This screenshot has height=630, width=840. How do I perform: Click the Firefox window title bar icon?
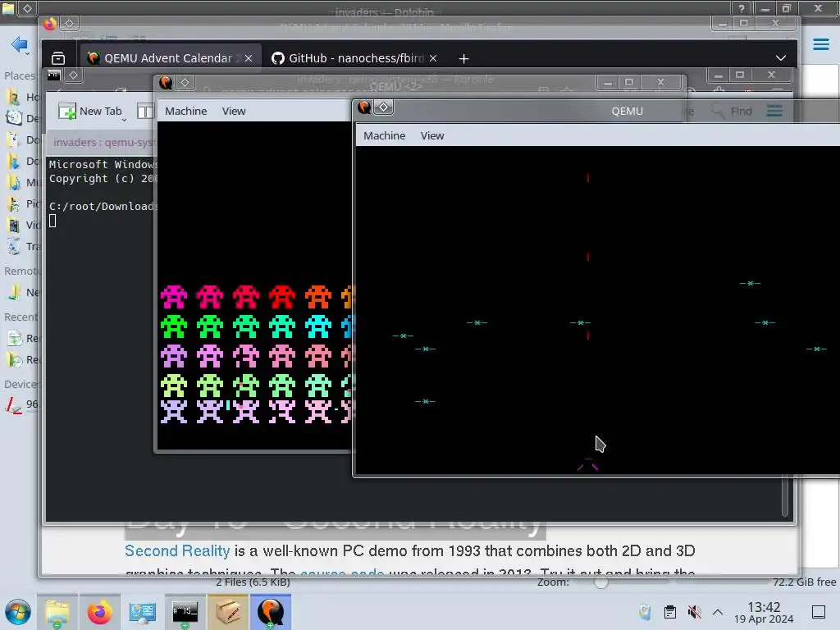point(50,23)
